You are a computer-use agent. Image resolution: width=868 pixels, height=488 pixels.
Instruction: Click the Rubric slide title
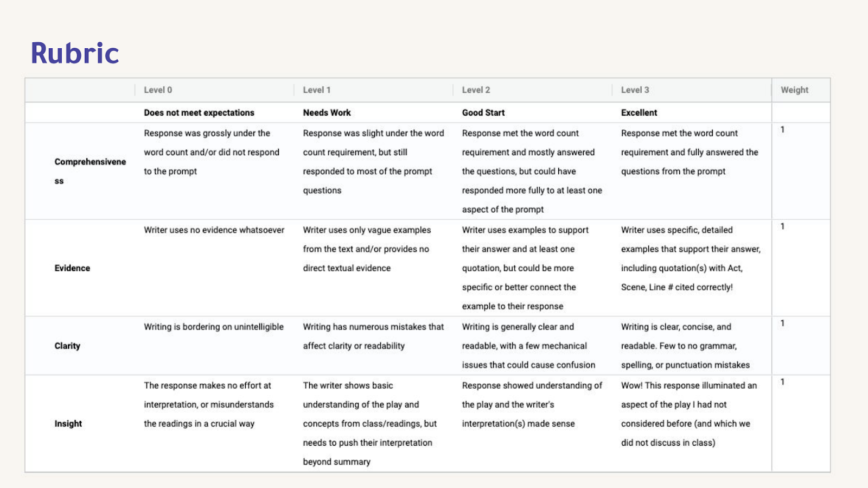tap(75, 53)
